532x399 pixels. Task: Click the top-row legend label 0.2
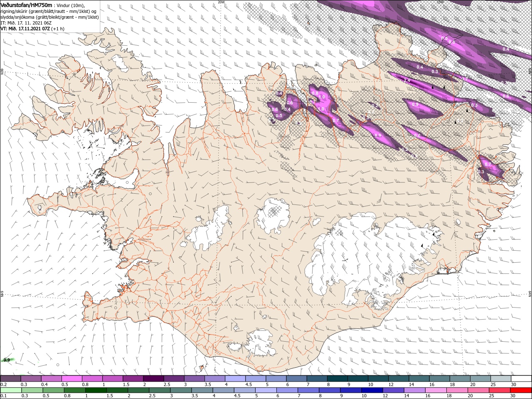(4, 384)
